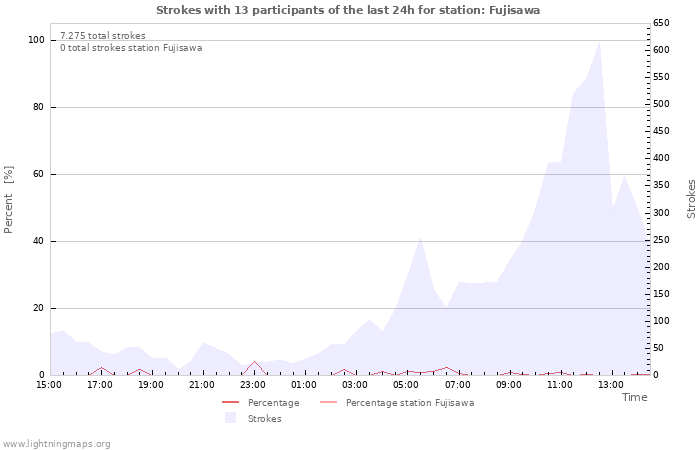Toggle the 'Percentage' legend label

point(273,403)
